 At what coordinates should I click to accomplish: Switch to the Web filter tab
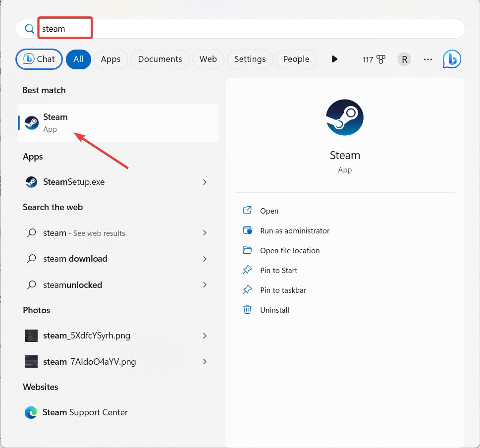coord(208,59)
